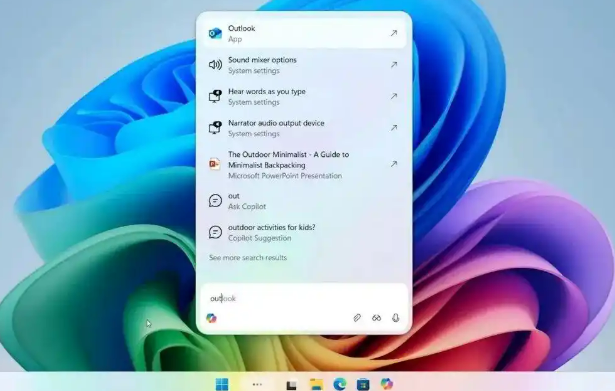This screenshot has width=615, height=391.
Task: Click the "Copilot Suggestion" label text
Action: point(260,238)
